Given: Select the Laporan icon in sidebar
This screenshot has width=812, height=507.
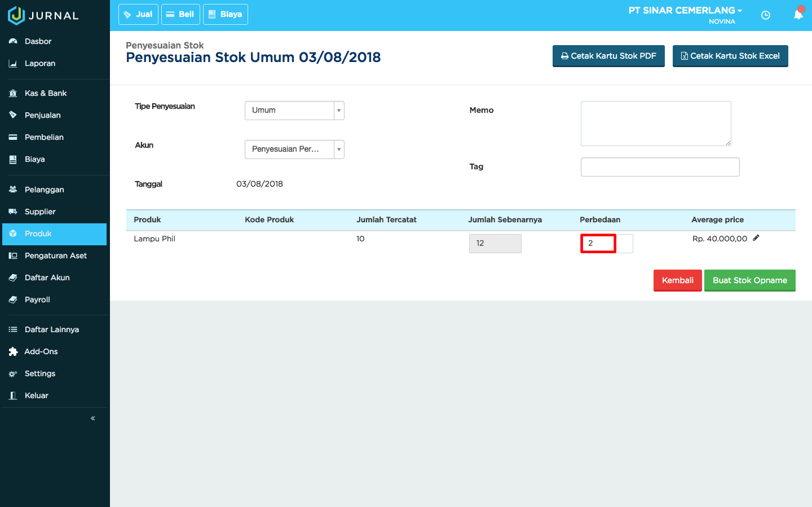Looking at the screenshot, I should [12, 63].
